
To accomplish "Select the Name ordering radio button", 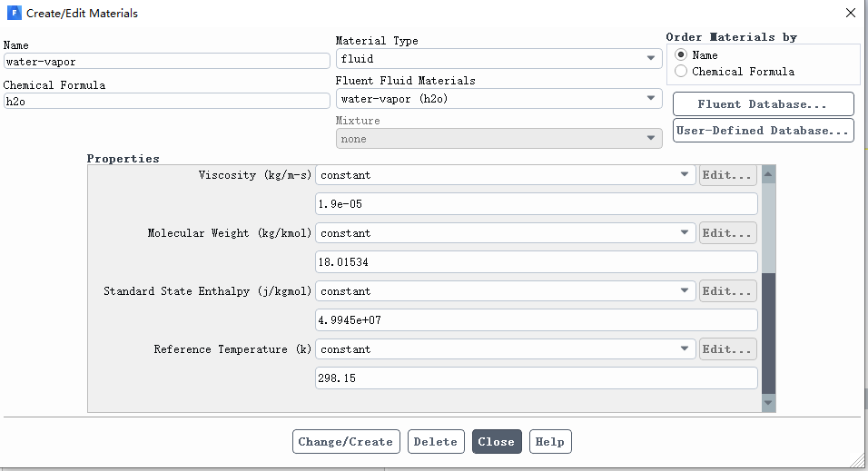I will click(x=681, y=54).
